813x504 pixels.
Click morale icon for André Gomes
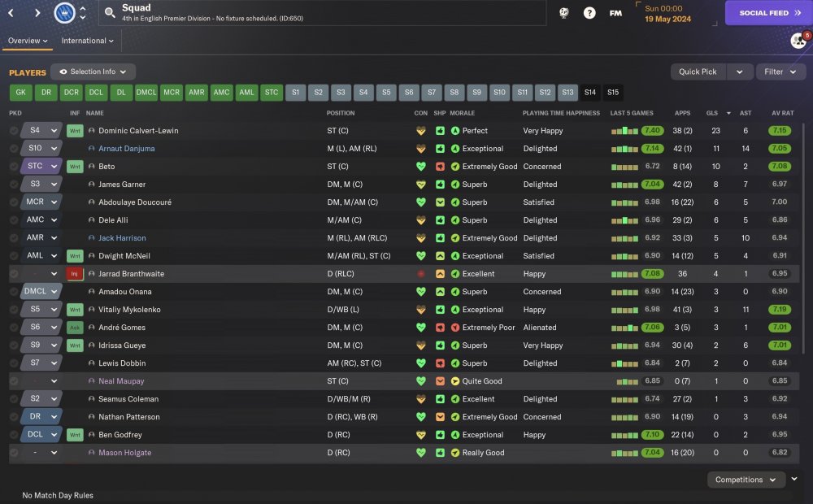coord(454,327)
